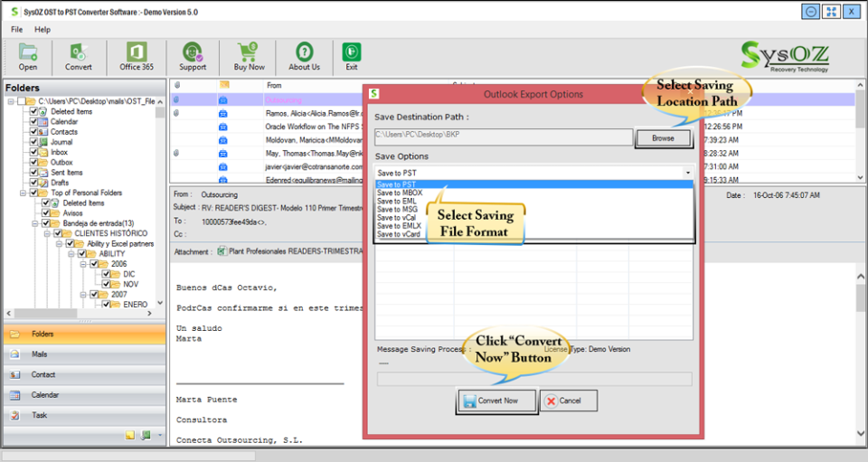
Task: Click the mail list vertical scrollbar
Action: [860, 131]
